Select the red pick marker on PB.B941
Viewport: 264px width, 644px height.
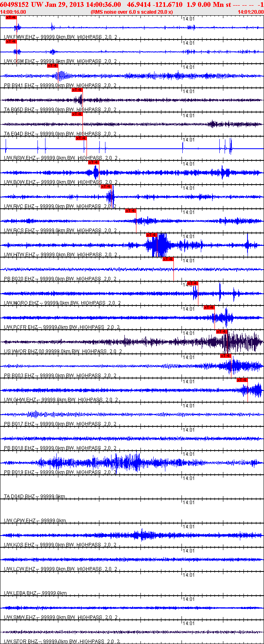pos(53,66)
